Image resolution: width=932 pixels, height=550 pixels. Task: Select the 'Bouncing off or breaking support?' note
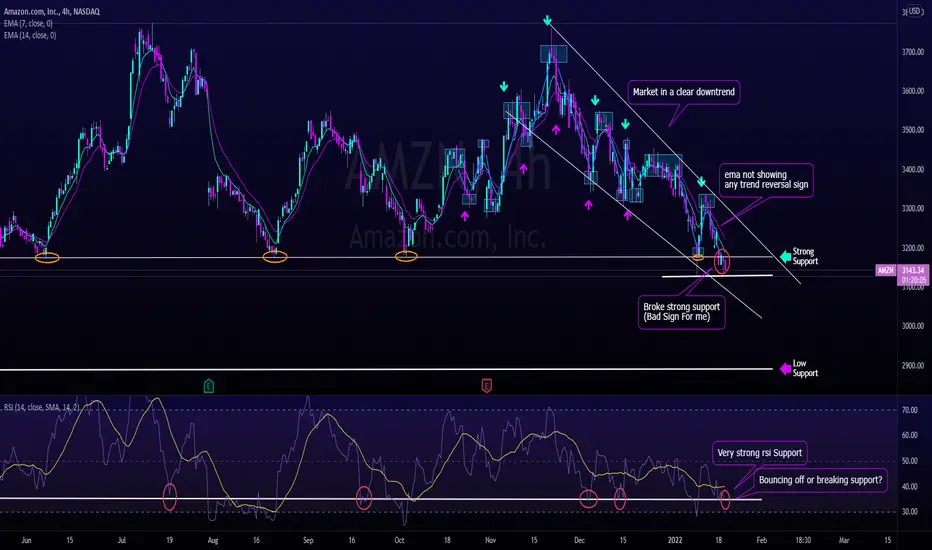click(x=820, y=480)
